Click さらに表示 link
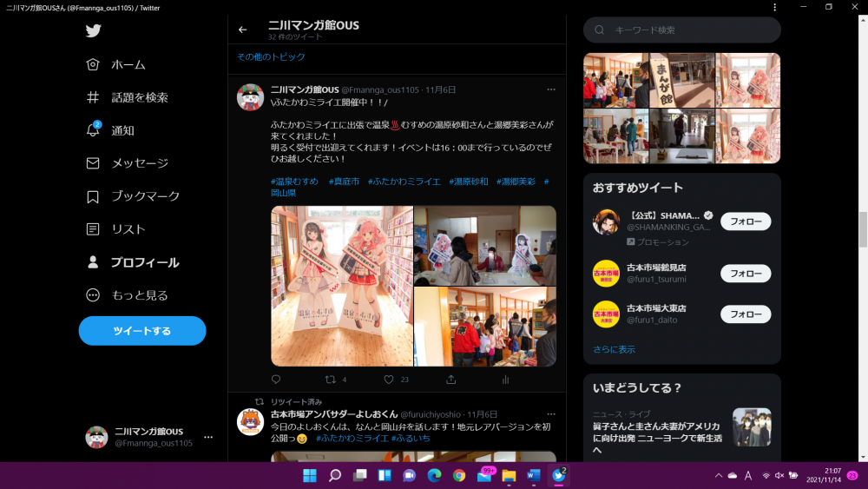This screenshot has width=868, height=489. click(614, 349)
